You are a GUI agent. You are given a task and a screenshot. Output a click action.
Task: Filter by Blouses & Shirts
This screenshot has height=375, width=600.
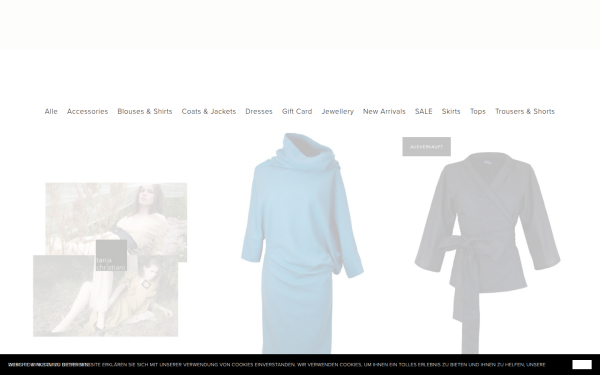pos(145,111)
